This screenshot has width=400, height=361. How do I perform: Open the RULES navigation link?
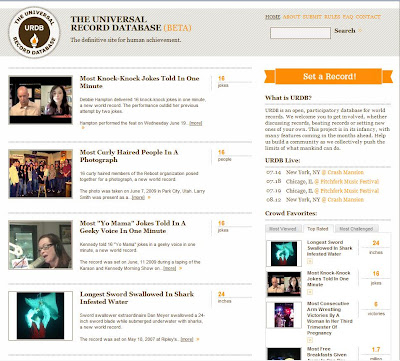pos(332,17)
